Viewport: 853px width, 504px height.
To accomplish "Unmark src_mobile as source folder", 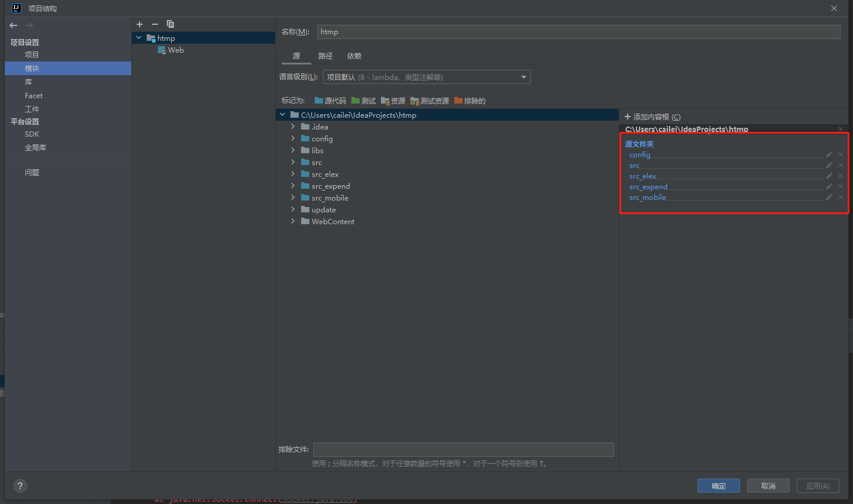I will pos(841,198).
